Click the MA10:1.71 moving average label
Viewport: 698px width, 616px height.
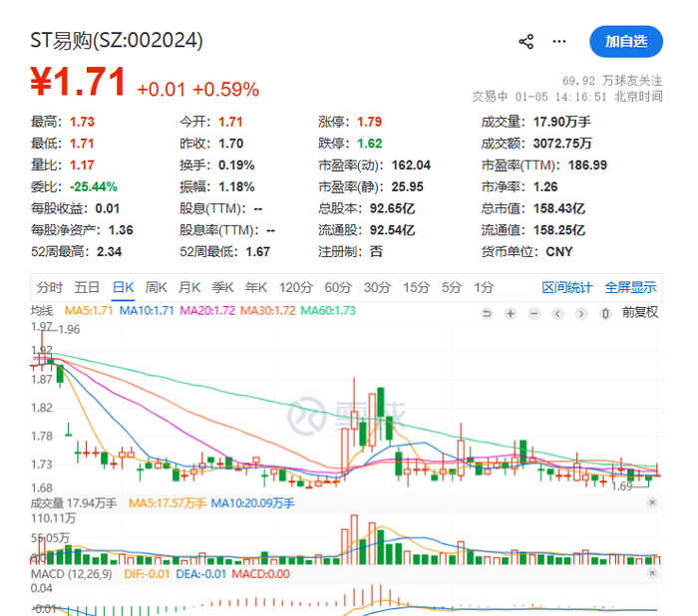[147, 311]
